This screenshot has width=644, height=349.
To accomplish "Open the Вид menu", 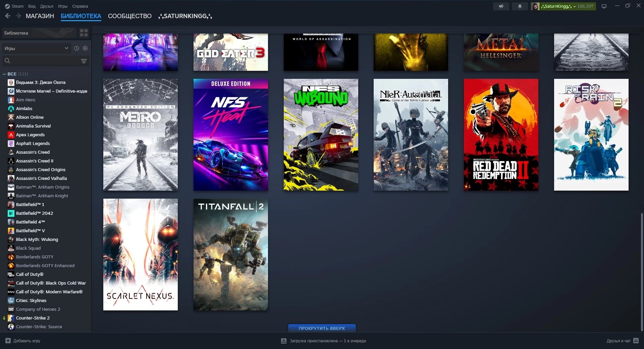I will pos(32,6).
